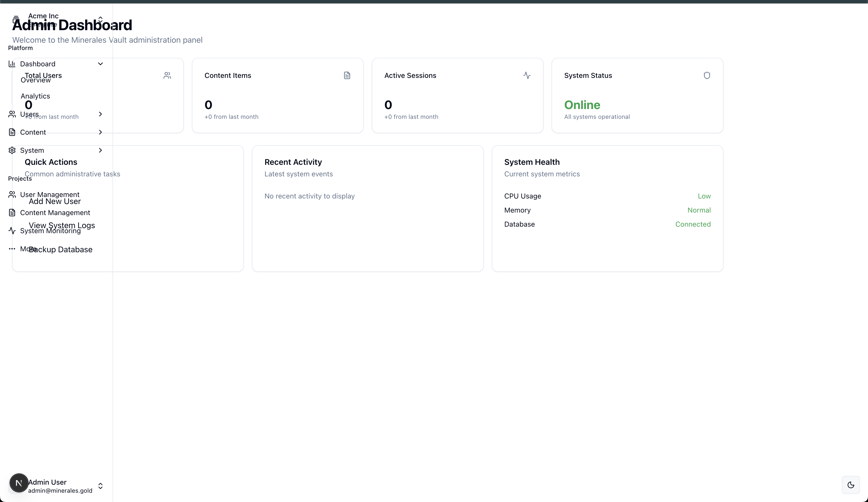Click the Content document icon in the sidebar
The width and height of the screenshot is (868, 502).
tap(12, 132)
